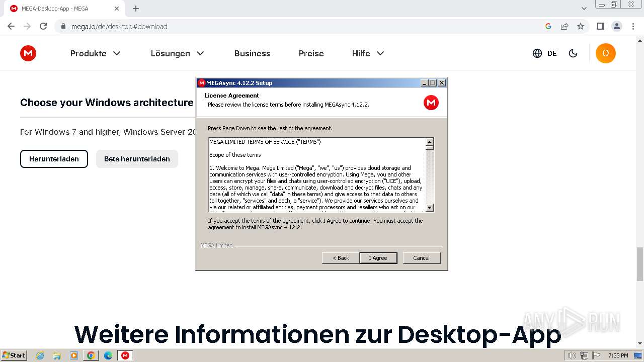The image size is (644, 362).
Task: Open the language globe selector DE
Action: coord(544,53)
